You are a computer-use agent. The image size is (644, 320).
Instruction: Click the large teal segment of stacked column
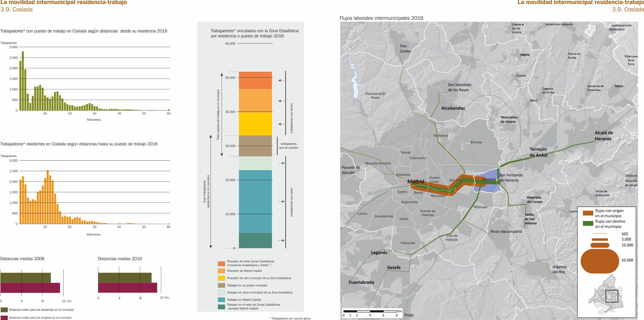click(x=255, y=201)
